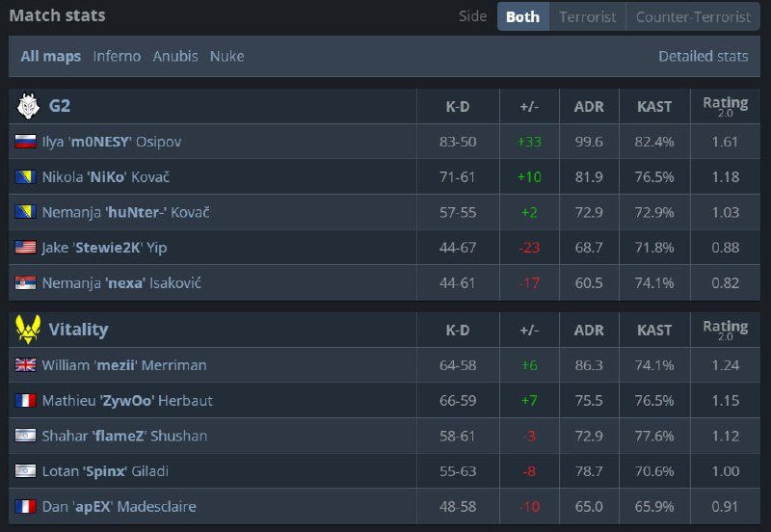Switch side filter to Counter-Terrorist
The height and width of the screenshot is (532, 771).
coord(693,16)
